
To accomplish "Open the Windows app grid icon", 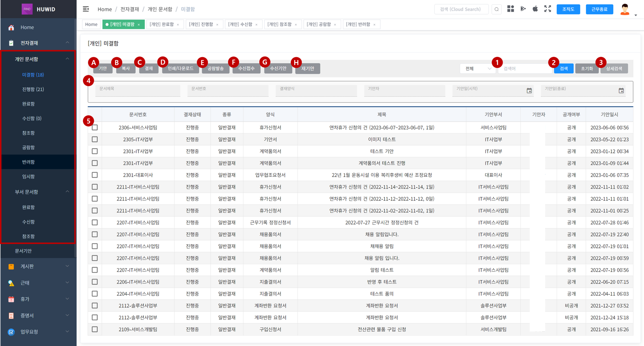I will point(510,9).
